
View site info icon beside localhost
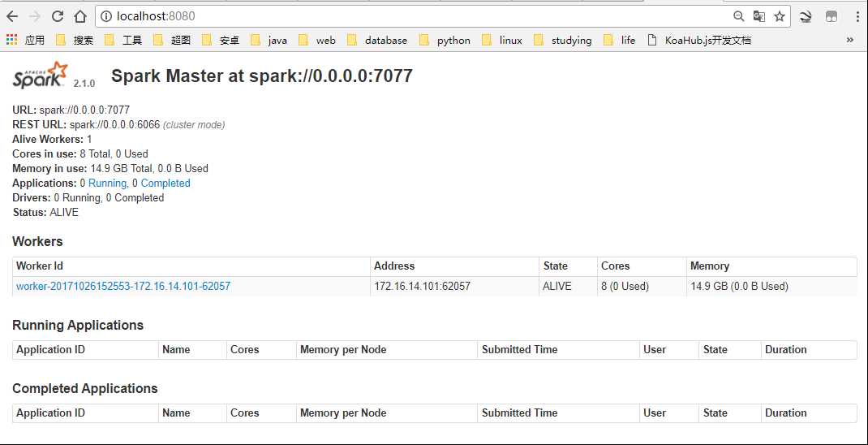click(106, 16)
